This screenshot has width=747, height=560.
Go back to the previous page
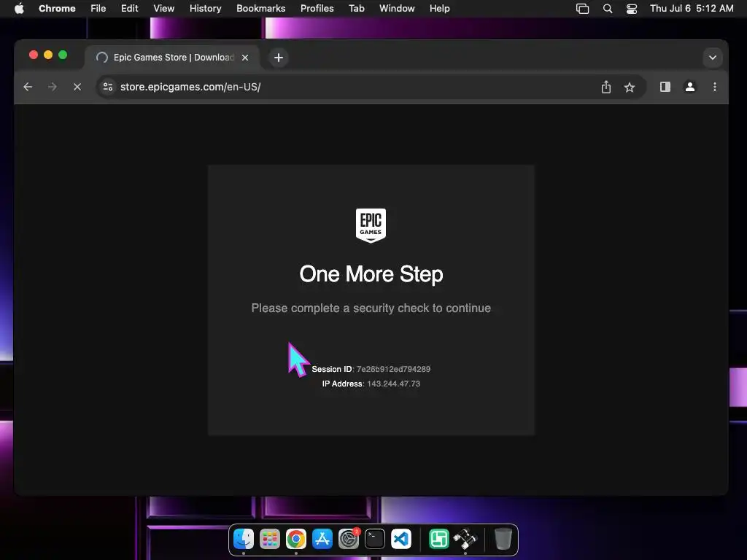(28, 87)
